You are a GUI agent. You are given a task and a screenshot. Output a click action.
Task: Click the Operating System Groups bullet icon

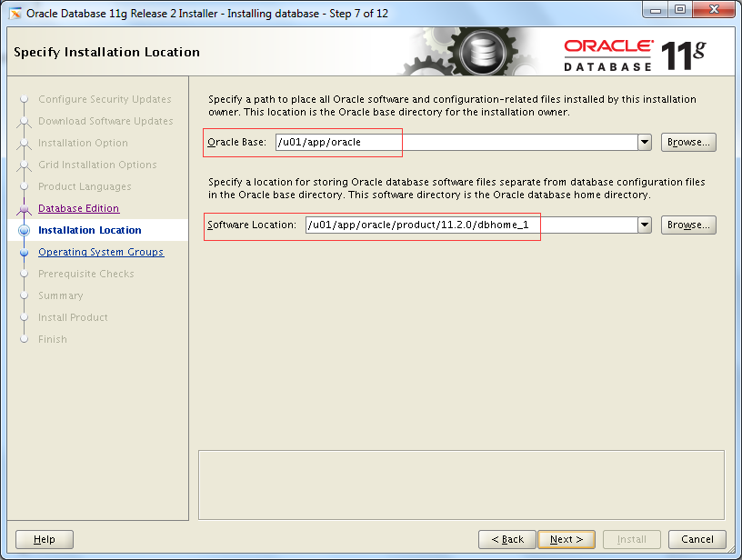point(25,252)
